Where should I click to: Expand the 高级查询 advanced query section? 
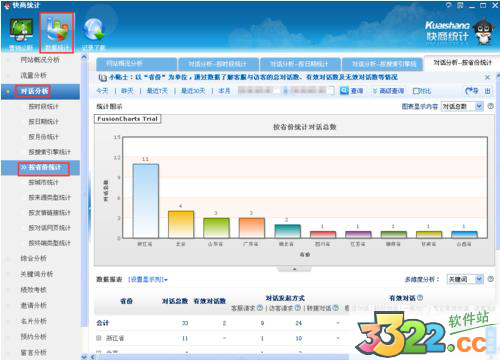click(x=388, y=91)
